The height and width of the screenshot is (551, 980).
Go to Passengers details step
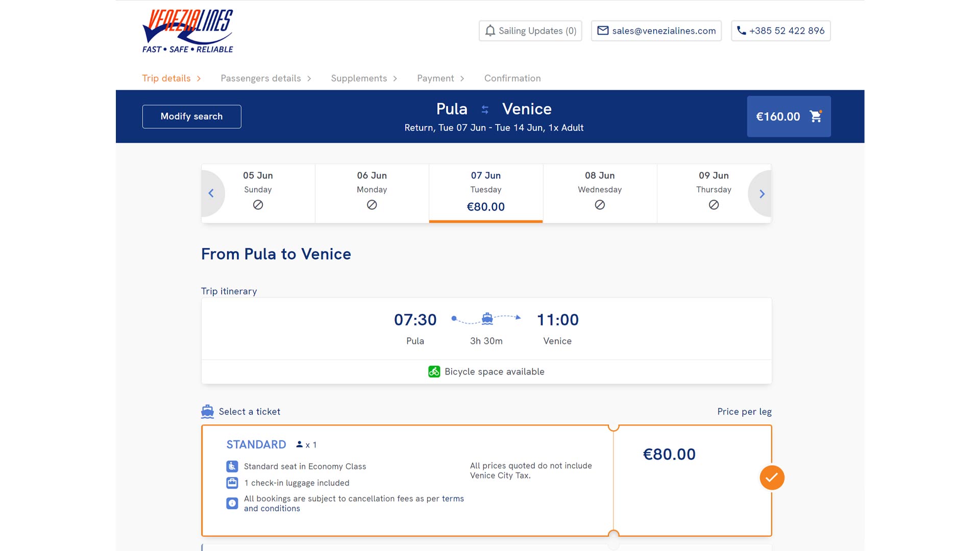click(260, 79)
